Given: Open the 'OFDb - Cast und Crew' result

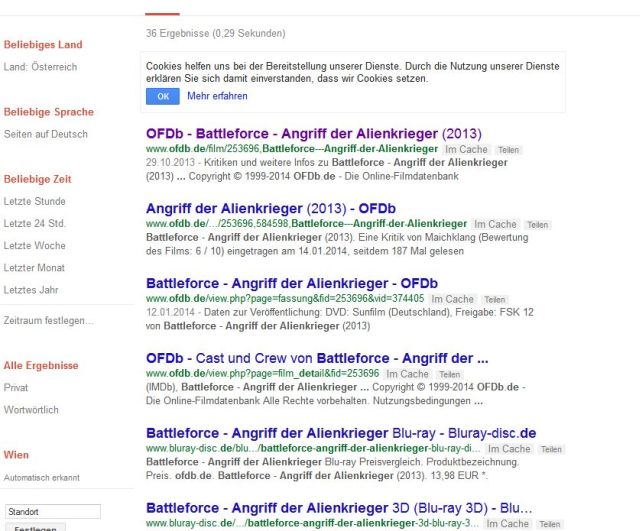Looking at the screenshot, I should point(316,358).
